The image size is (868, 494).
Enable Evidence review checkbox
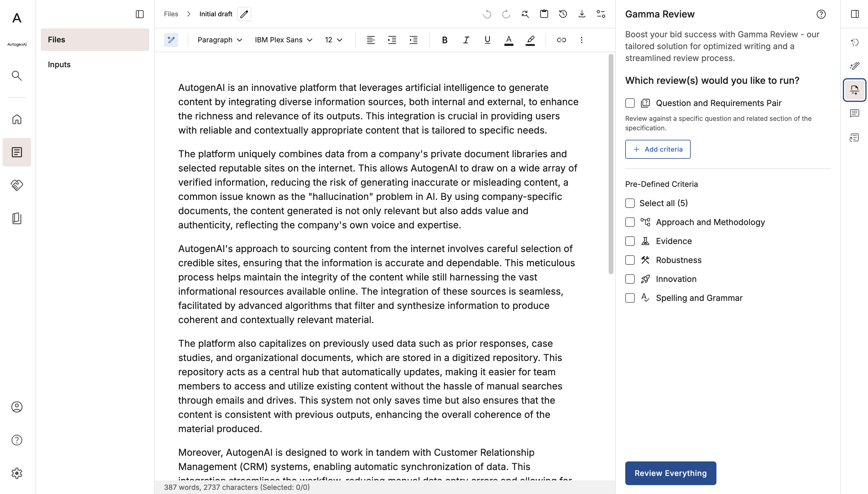point(630,241)
